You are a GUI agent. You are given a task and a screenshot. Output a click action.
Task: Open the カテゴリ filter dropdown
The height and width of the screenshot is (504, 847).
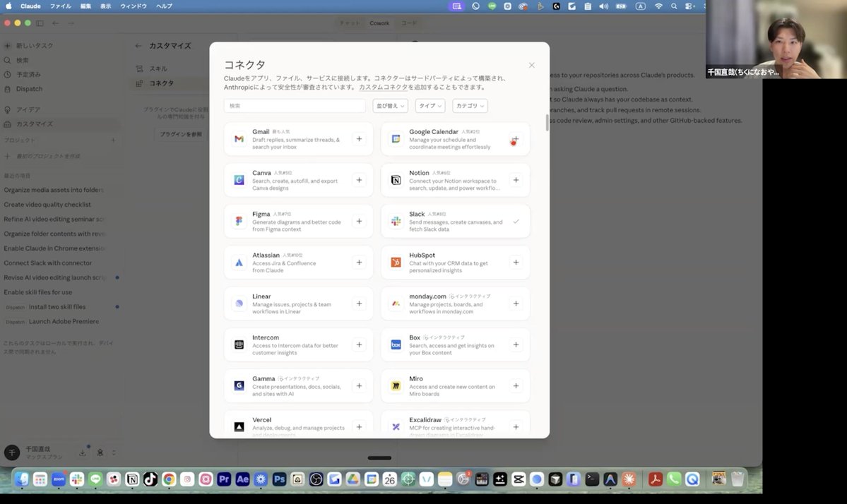(x=470, y=106)
